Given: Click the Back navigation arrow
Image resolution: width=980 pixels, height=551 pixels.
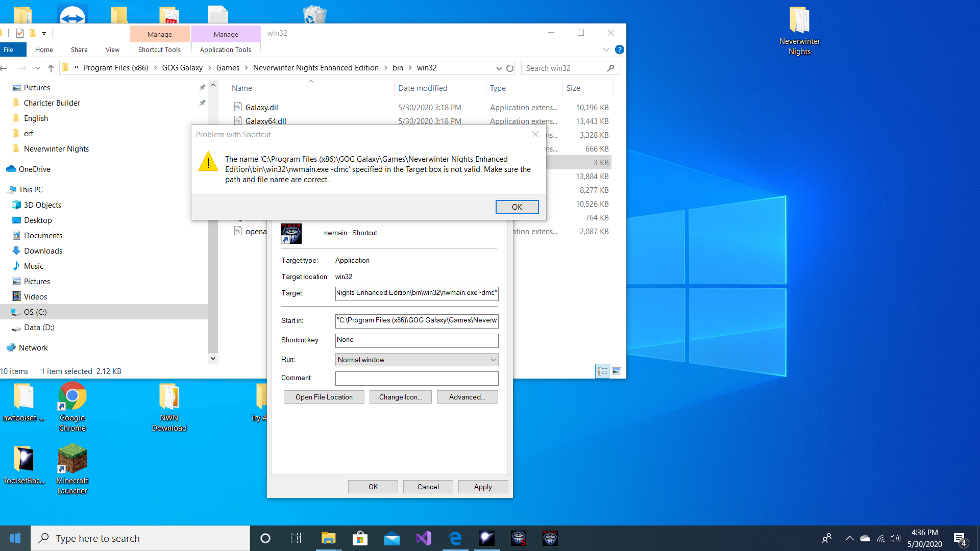Looking at the screenshot, I should pyautogui.click(x=4, y=68).
